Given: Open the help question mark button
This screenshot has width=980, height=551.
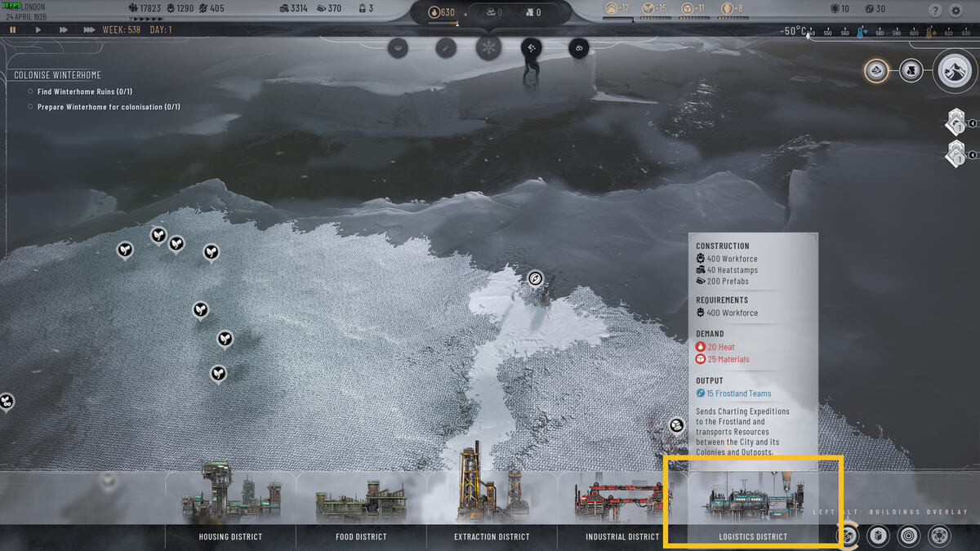Looking at the screenshot, I should pyautogui.click(x=935, y=11).
